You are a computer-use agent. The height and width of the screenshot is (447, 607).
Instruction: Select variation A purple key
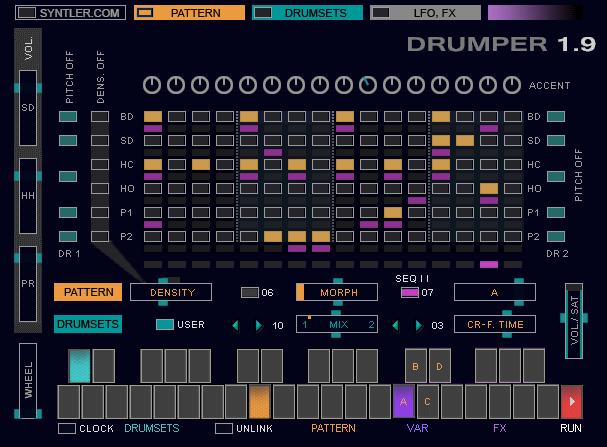[x=403, y=402]
